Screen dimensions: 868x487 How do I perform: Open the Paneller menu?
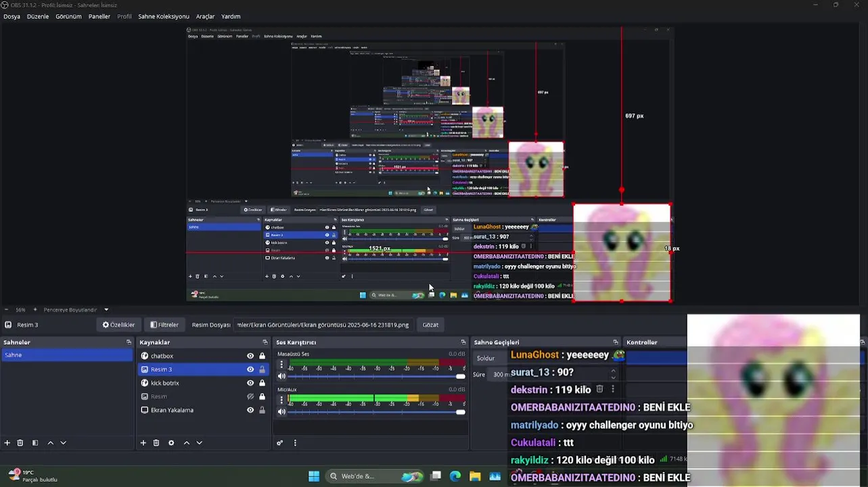tap(99, 16)
